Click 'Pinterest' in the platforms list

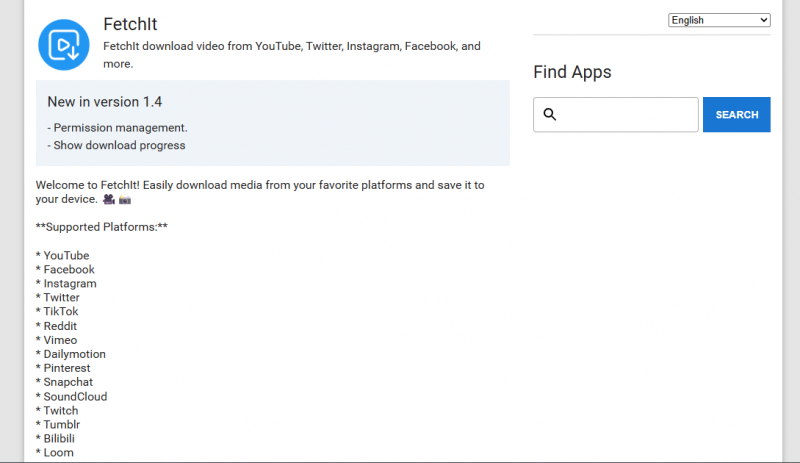[67, 368]
